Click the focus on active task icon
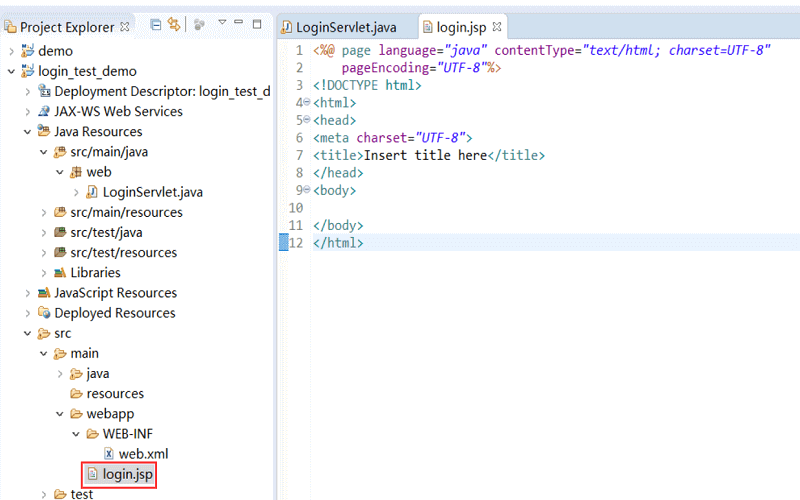Image resolution: width=800 pixels, height=500 pixels. (x=199, y=24)
